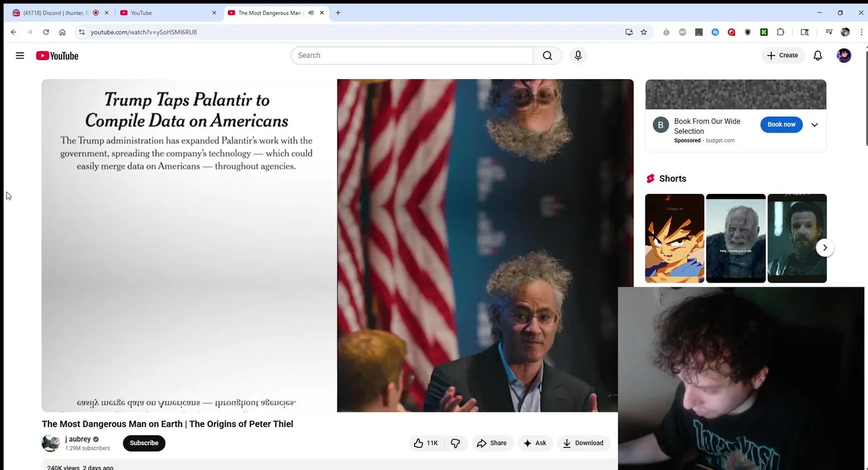Install app icon in address bar
Screen dimensions: 868x470
(629, 32)
